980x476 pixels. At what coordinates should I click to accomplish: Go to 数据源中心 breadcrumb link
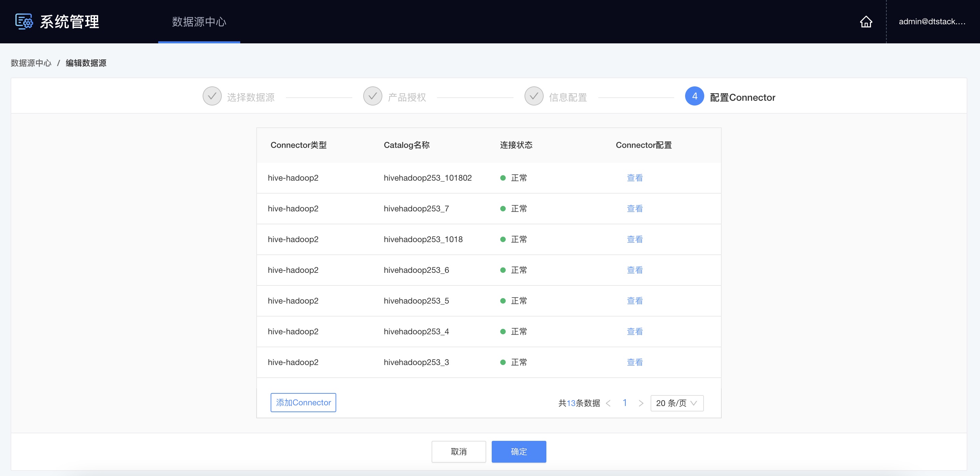(x=31, y=63)
